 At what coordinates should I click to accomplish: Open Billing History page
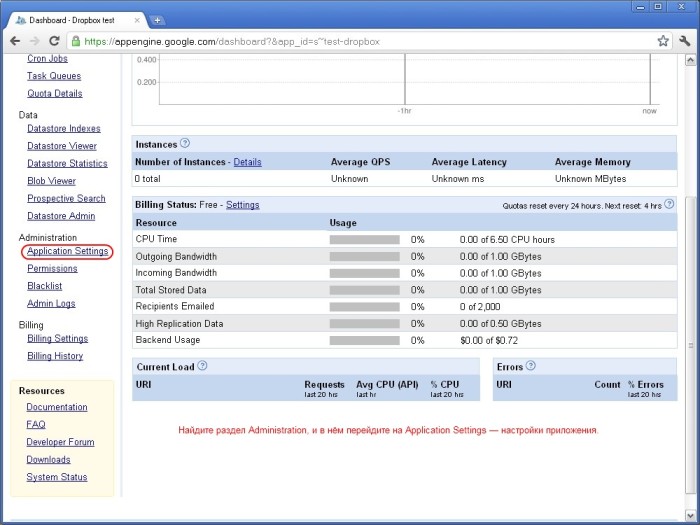[55, 356]
